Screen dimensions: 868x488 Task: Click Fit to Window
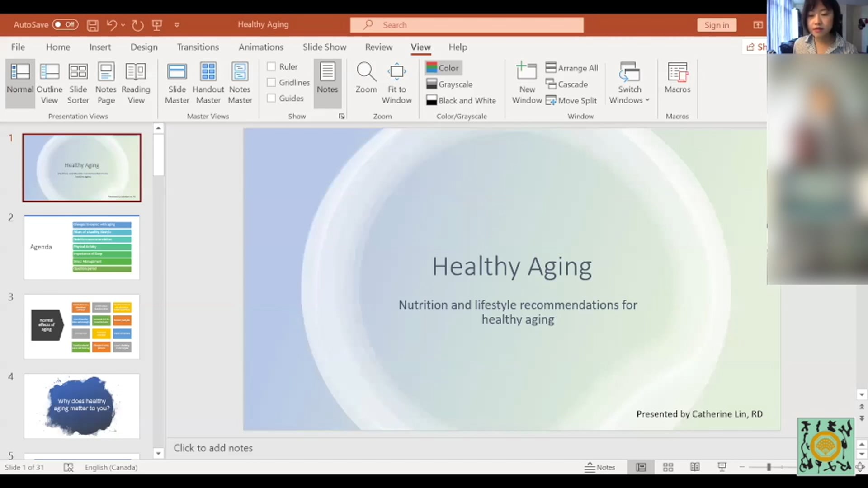[x=396, y=83]
